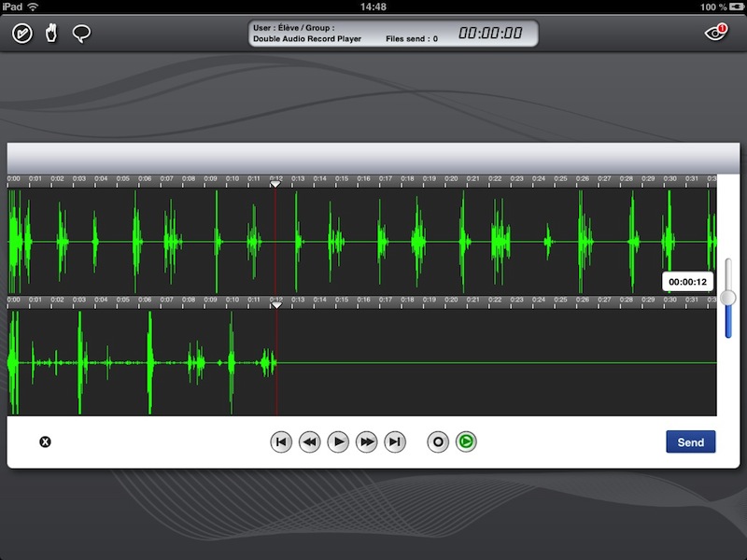Send the recording with the Send button
747x560 pixels.
[691, 441]
